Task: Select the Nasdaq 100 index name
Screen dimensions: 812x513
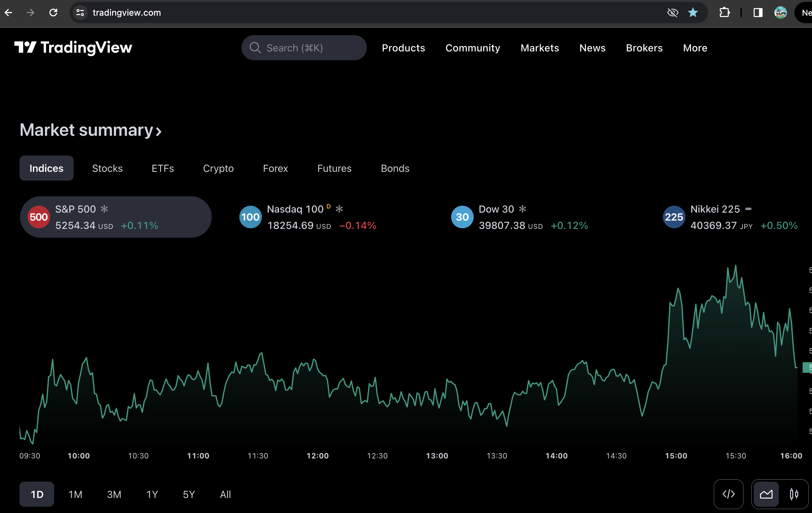Action: point(295,209)
